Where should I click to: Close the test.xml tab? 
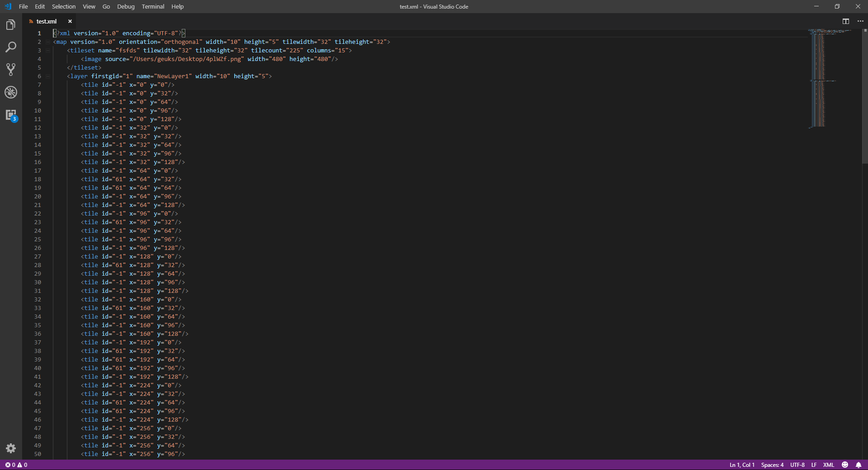70,21
